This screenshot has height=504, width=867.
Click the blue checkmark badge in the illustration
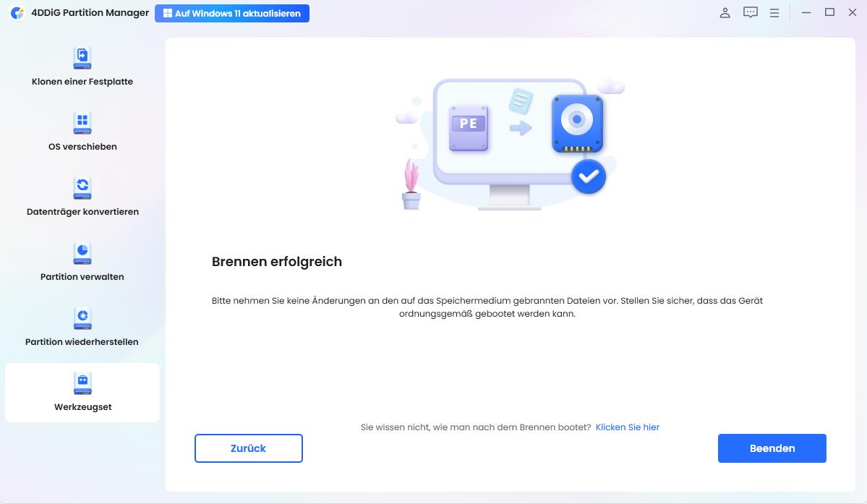point(588,176)
